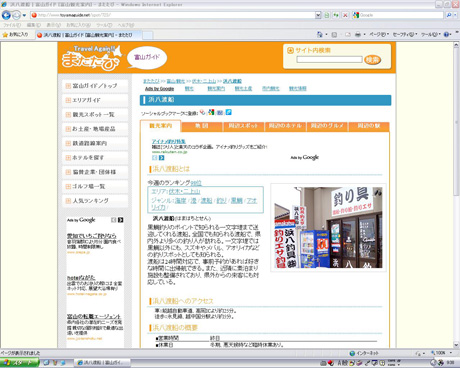The image size is (460, 368).
Task: Go back with the browser Back arrow
Action: pyautogui.click(x=6, y=15)
